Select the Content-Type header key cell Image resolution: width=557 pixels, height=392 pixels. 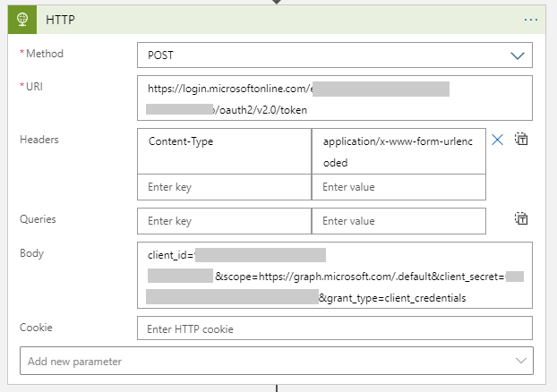point(224,150)
